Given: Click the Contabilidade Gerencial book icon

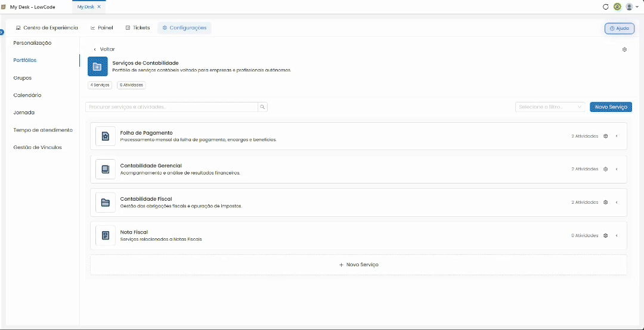Looking at the screenshot, I should 106,169.
